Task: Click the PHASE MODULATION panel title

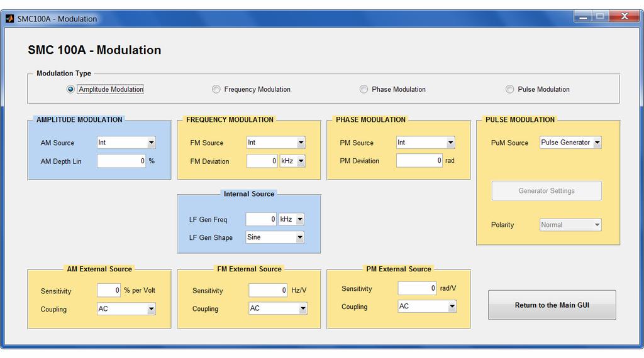Action: (x=370, y=120)
